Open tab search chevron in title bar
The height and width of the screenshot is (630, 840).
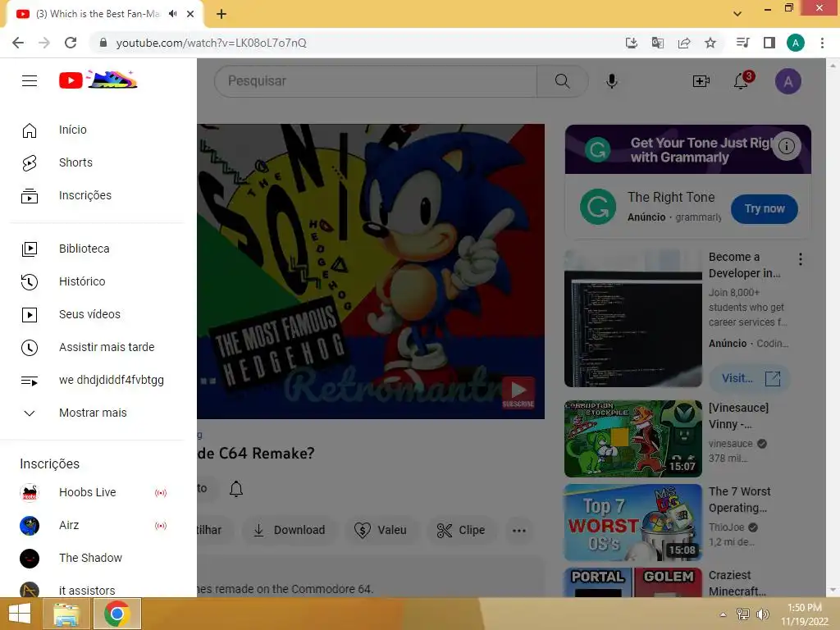(737, 14)
